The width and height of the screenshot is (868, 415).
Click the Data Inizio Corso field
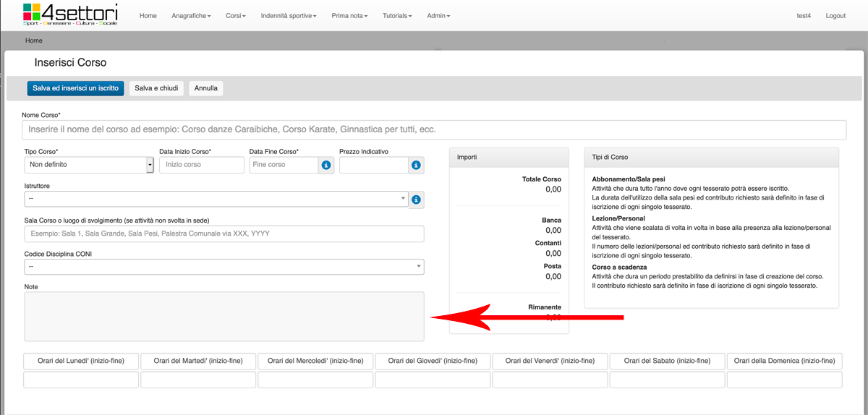201,165
